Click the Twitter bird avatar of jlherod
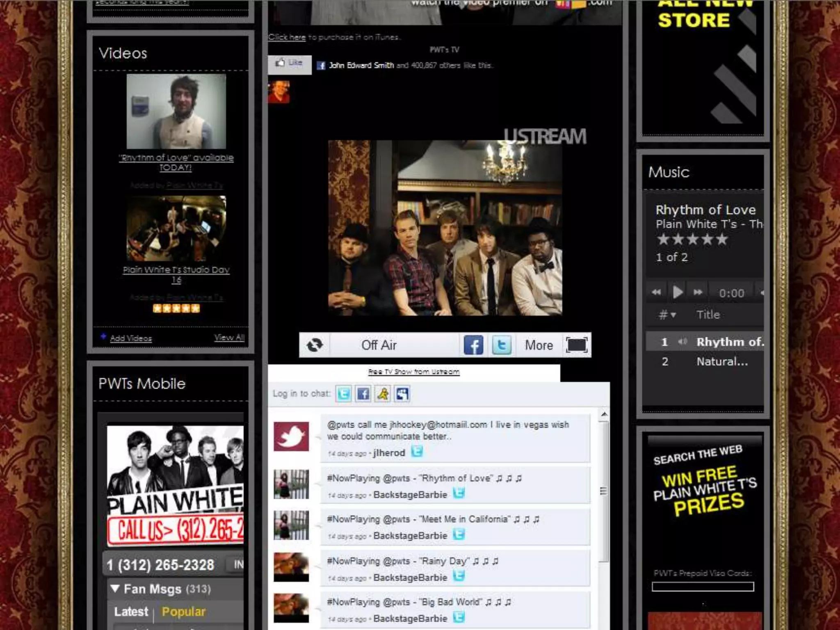This screenshot has width=840, height=630. pyautogui.click(x=291, y=436)
